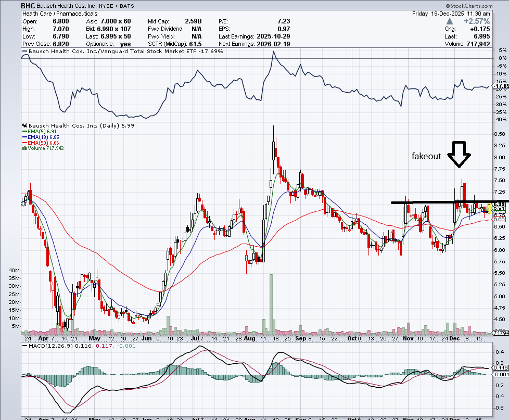The image size is (509, 420).
Task: Click the Low price value 6.790
Action: [61, 36]
